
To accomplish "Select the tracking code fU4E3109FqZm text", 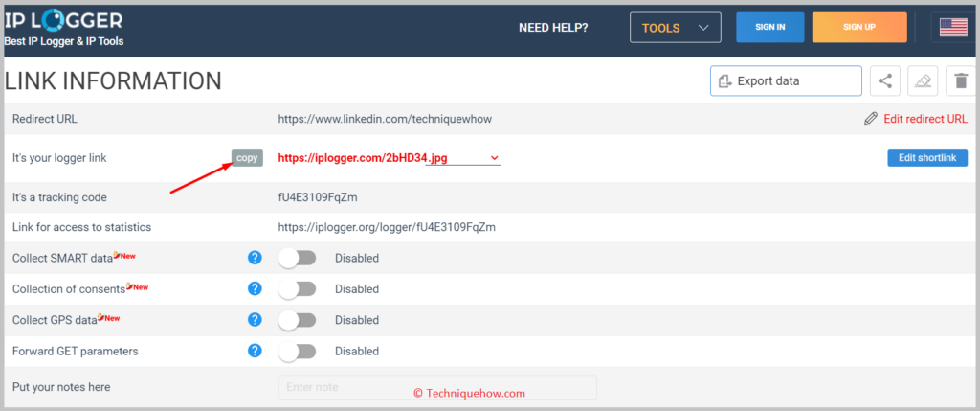I will pyautogui.click(x=318, y=197).
